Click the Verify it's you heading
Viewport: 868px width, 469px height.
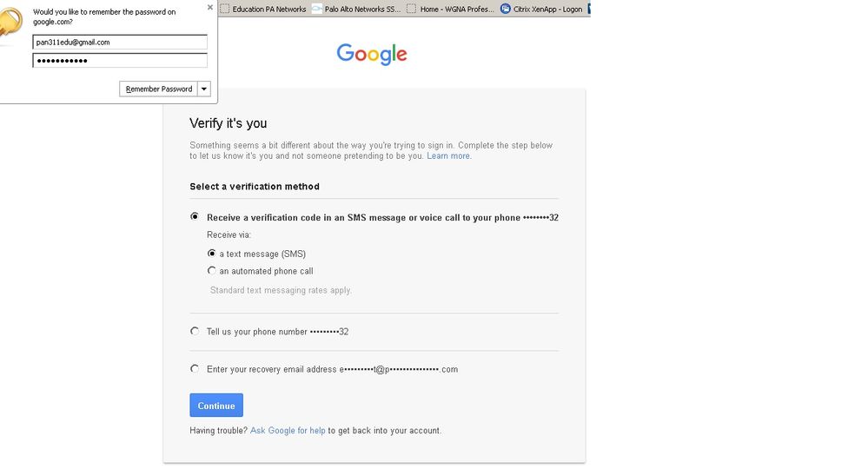pos(229,123)
